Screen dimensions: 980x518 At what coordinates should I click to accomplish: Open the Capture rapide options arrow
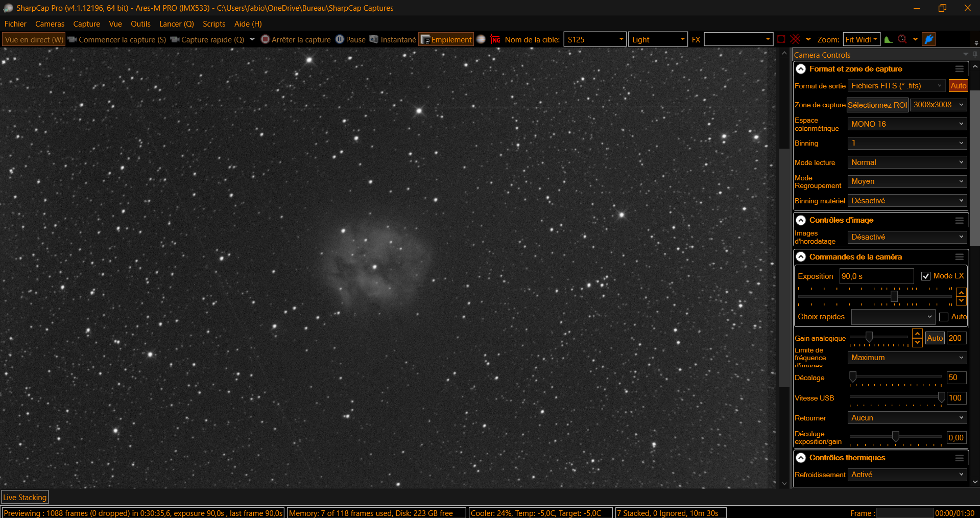click(252, 39)
